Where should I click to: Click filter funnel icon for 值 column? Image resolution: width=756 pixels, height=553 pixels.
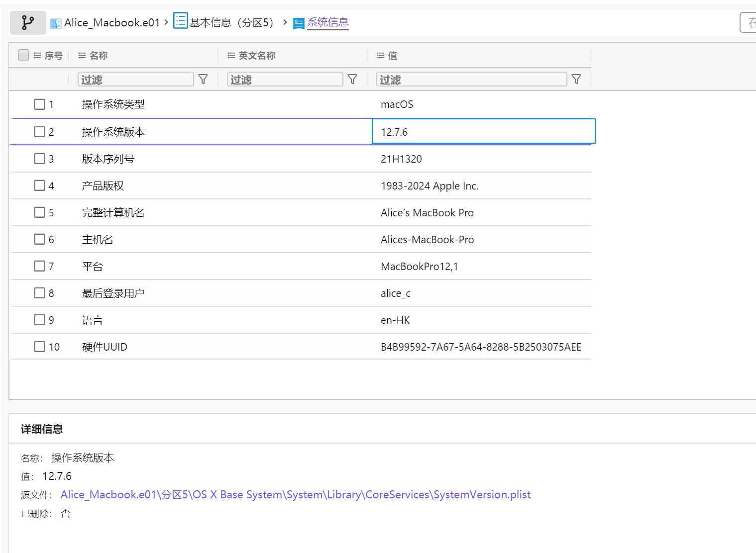tap(576, 80)
